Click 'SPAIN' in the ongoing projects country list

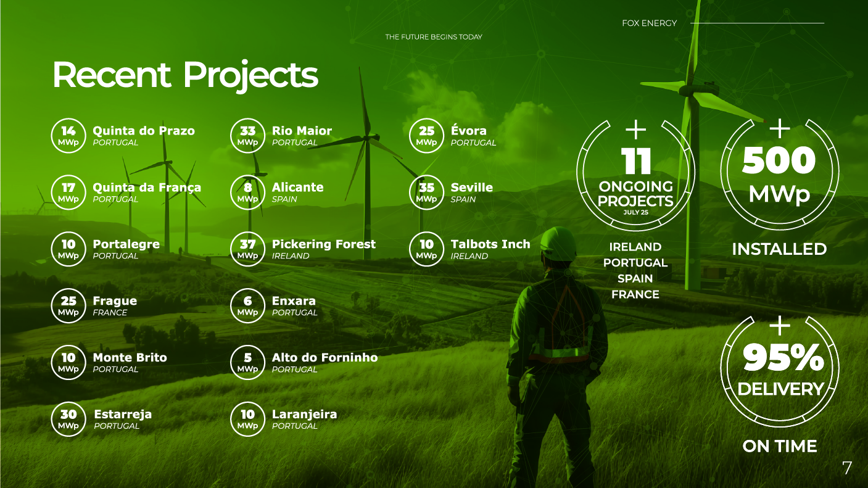pyautogui.click(x=635, y=279)
